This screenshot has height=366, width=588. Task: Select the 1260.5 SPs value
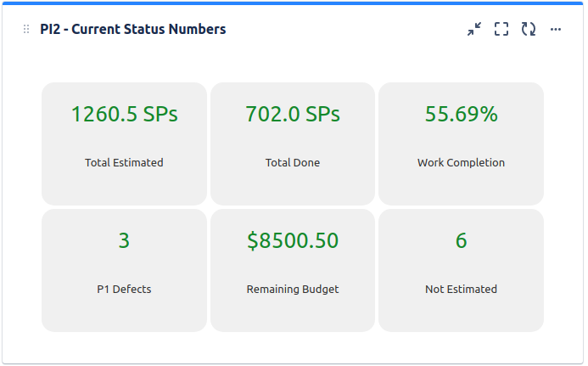point(124,114)
